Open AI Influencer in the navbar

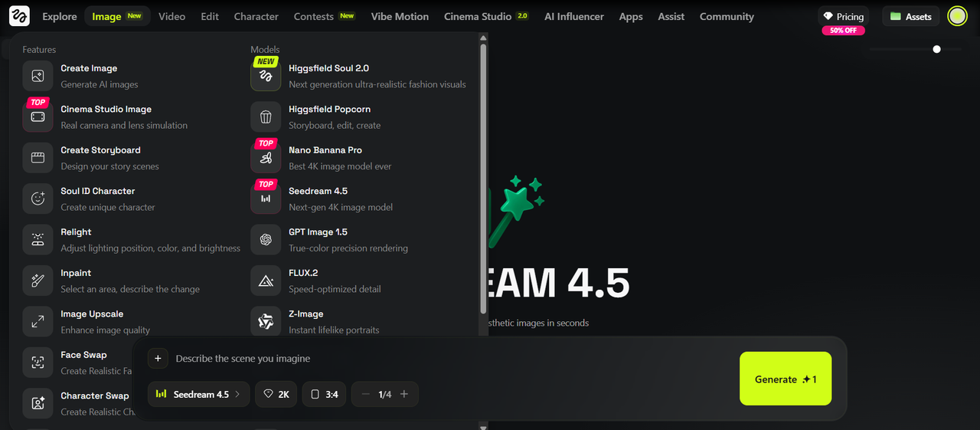(x=573, y=16)
